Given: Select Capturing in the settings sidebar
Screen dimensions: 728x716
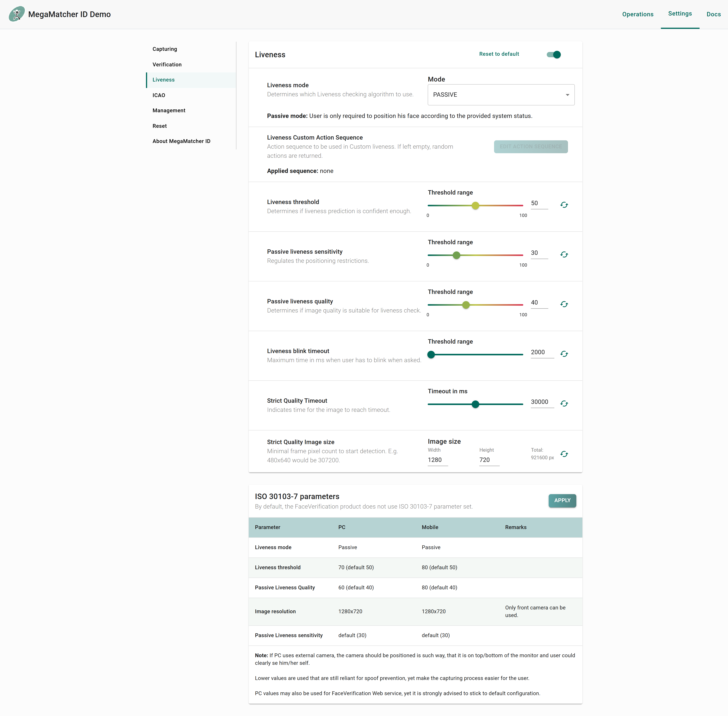Looking at the screenshot, I should pos(191,49).
